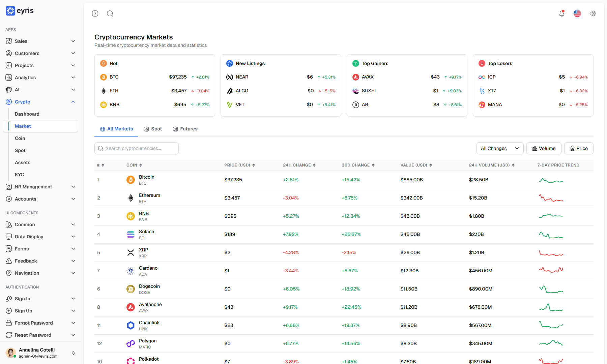Screen dimensions: 607x364
Task: Focus the Search cryptocurrencies field
Action: click(x=137, y=148)
